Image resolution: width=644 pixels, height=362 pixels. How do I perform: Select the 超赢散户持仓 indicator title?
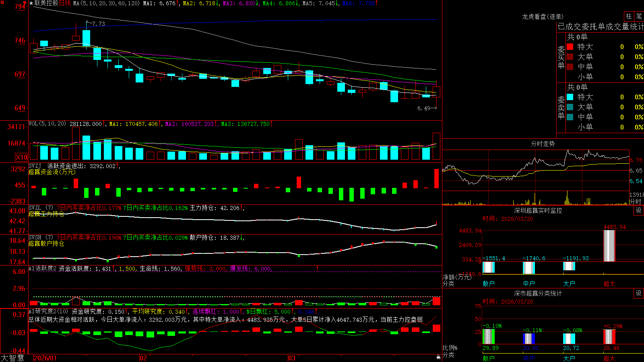pyautogui.click(x=46, y=243)
